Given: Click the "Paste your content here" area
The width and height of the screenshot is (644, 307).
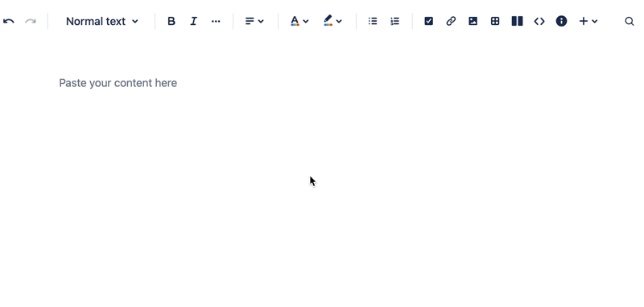Looking at the screenshot, I should click(118, 83).
